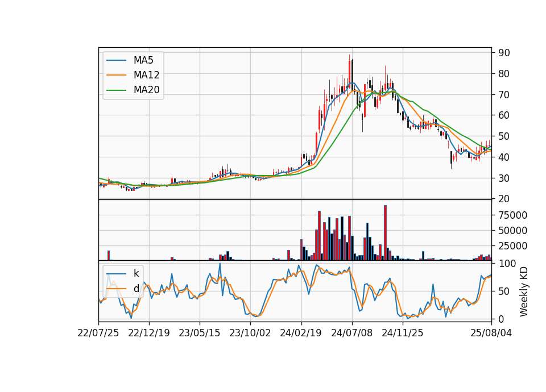Click the orange MA12 legend line sample
The image size is (546, 392).
(116, 75)
